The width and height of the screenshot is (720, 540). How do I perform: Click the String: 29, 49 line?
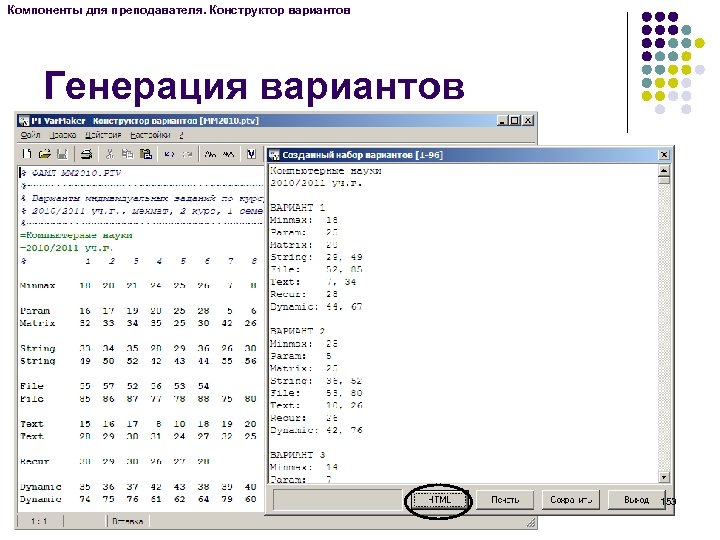tap(316, 257)
